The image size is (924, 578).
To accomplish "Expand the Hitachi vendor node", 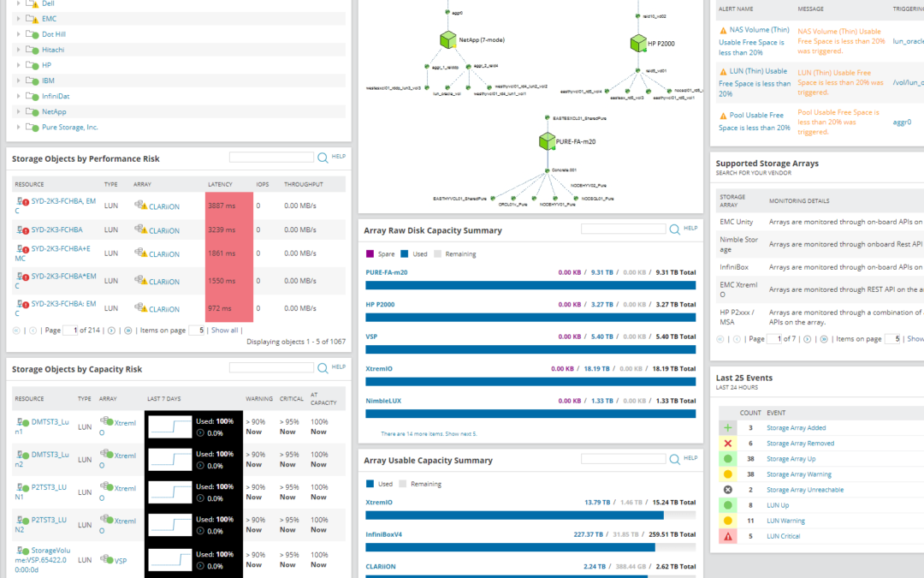I will click(x=18, y=50).
